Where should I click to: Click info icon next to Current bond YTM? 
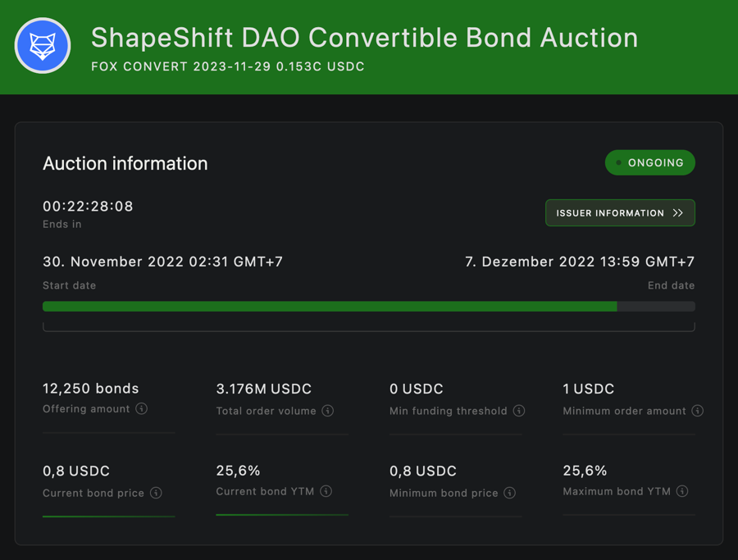pyautogui.click(x=326, y=491)
